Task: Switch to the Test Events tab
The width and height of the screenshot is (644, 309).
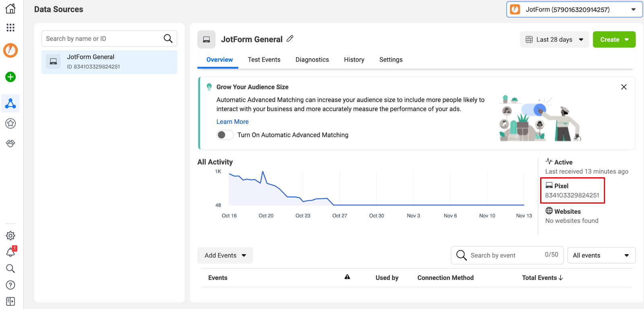Action: (264, 60)
